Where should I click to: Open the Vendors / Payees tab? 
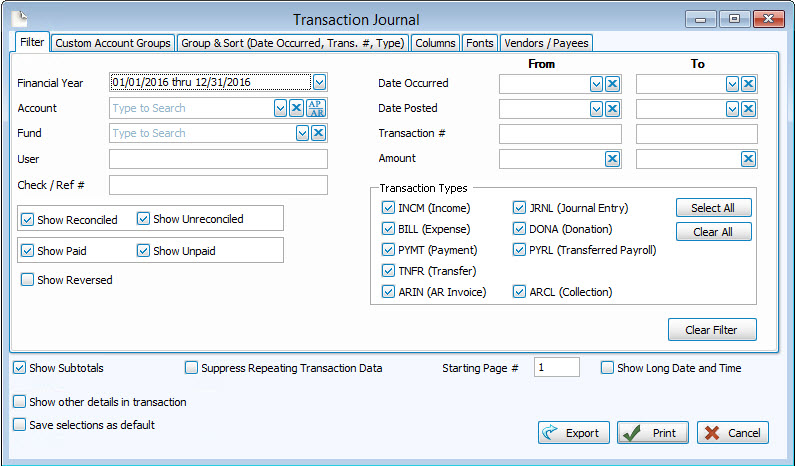(546, 43)
